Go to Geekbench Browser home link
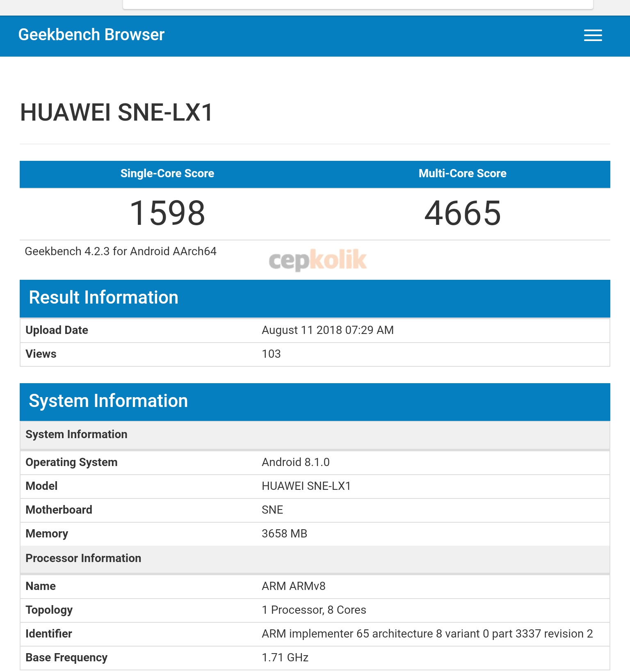Viewport: 630px width, 672px height. 91,35
